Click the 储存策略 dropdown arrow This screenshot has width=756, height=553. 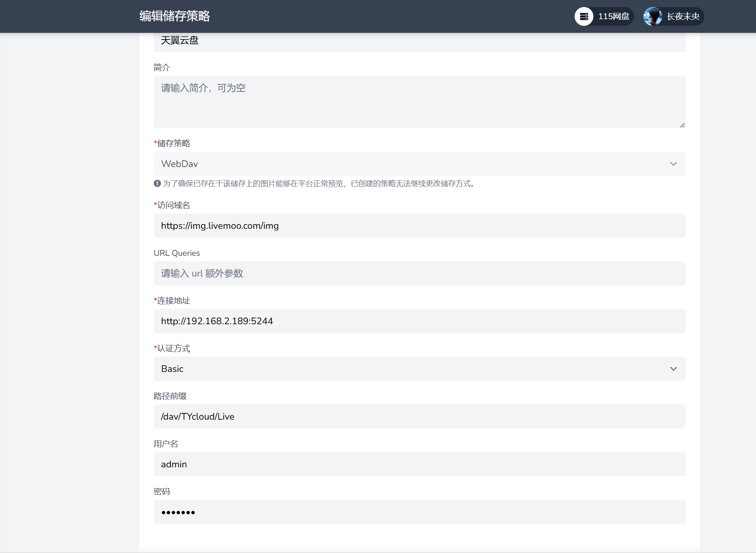click(x=673, y=164)
